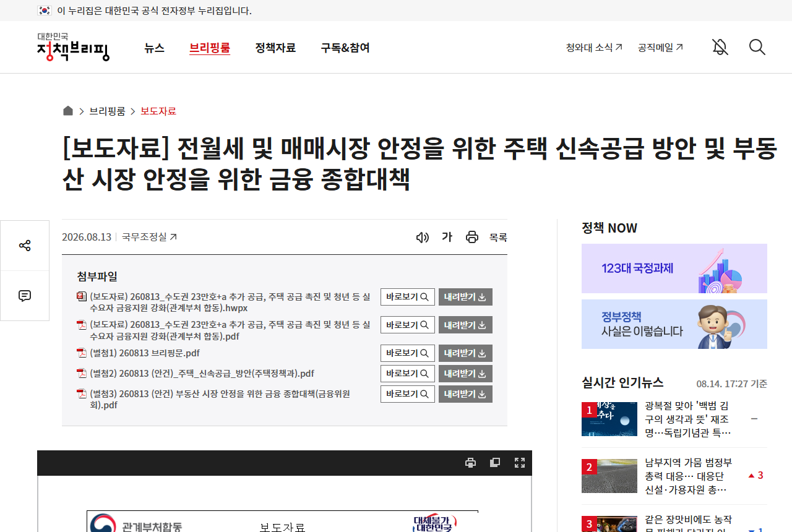Screen dimensions: 792x532
Task: Click the document viewer print icon
Action: (x=470, y=463)
